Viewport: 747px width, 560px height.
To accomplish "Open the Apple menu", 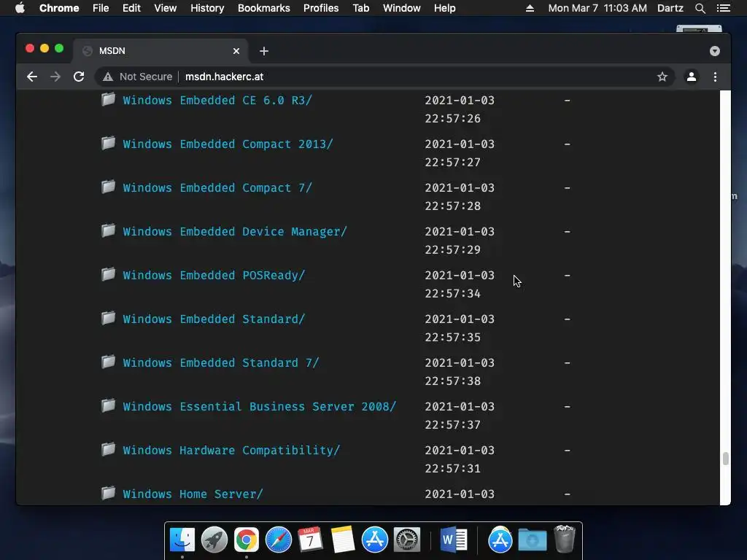I will 20,8.
